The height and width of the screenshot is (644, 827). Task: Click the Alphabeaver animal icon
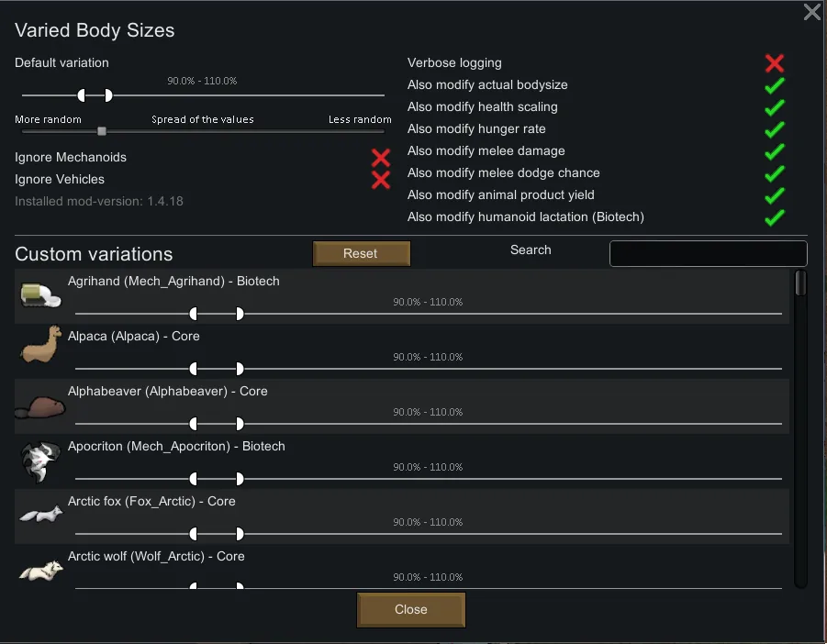click(40, 406)
